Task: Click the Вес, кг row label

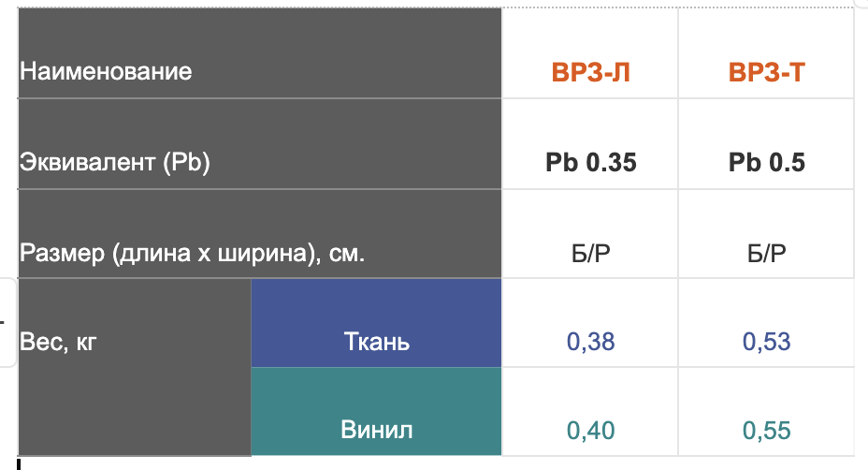Action: (x=59, y=341)
